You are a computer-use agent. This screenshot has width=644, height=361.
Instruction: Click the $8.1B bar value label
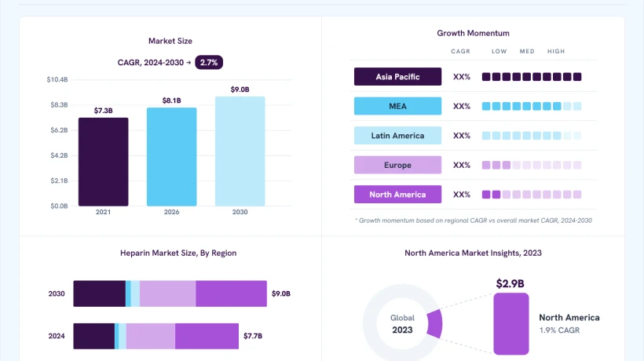click(x=172, y=100)
